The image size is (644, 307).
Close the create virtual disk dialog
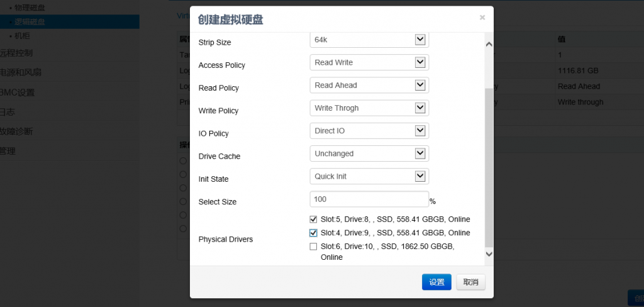click(x=482, y=18)
